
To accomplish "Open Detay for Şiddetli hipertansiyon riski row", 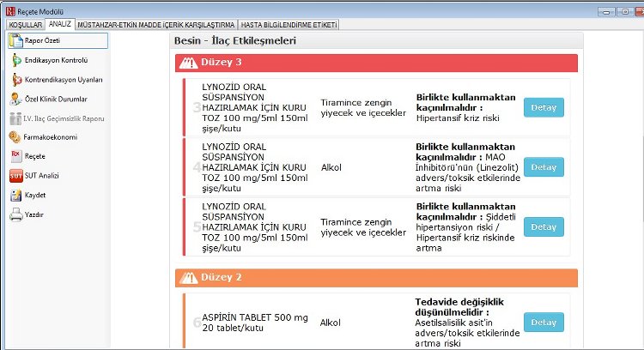I will [544, 227].
